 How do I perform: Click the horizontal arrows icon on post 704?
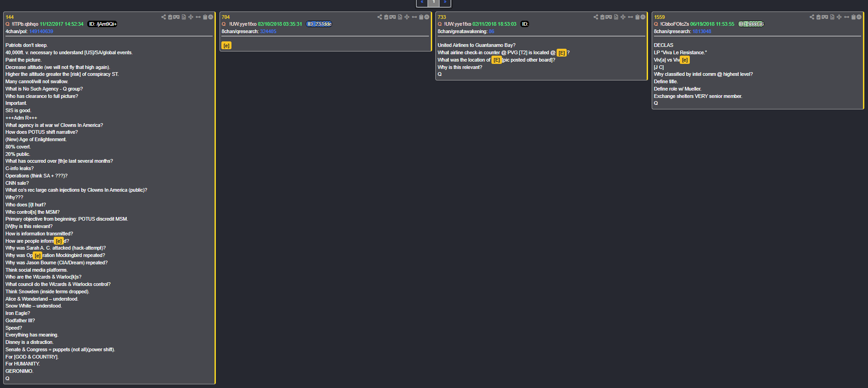[x=414, y=17]
